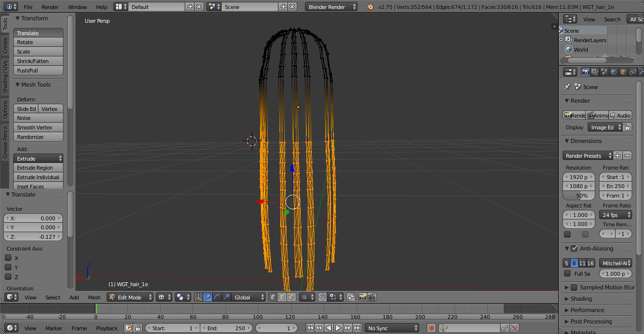Click the Smooth Vertex button
The image size is (644, 334).
(x=38, y=127)
